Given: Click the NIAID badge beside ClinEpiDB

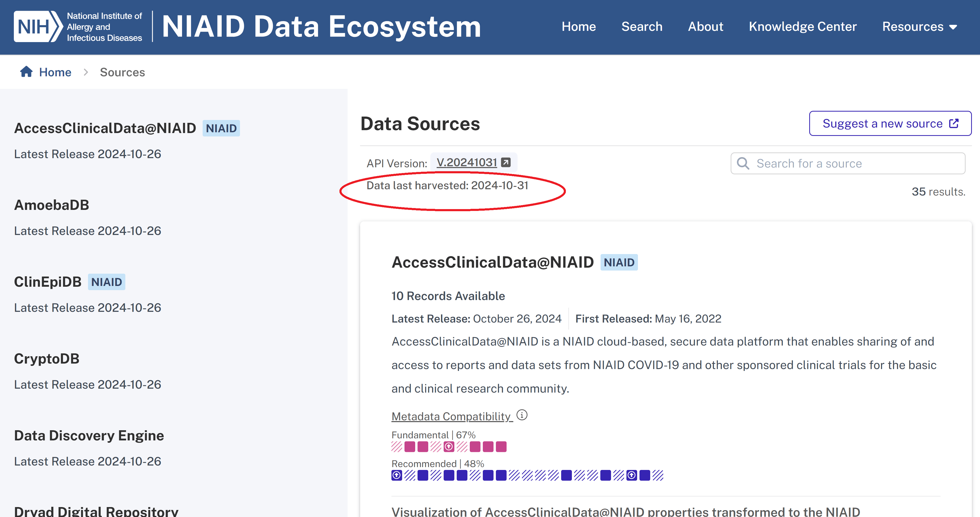Looking at the screenshot, I should tap(107, 282).
